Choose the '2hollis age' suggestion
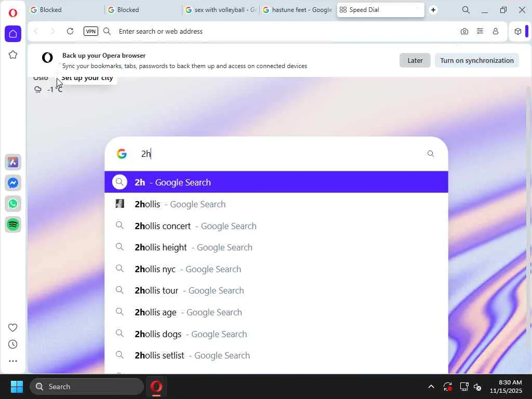The image size is (532, 399). pyautogui.click(x=276, y=312)
